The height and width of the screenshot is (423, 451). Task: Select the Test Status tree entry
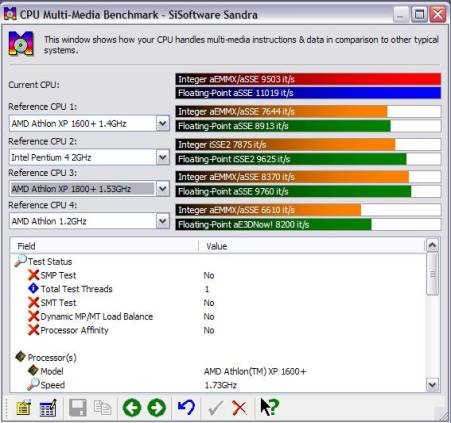50,262
